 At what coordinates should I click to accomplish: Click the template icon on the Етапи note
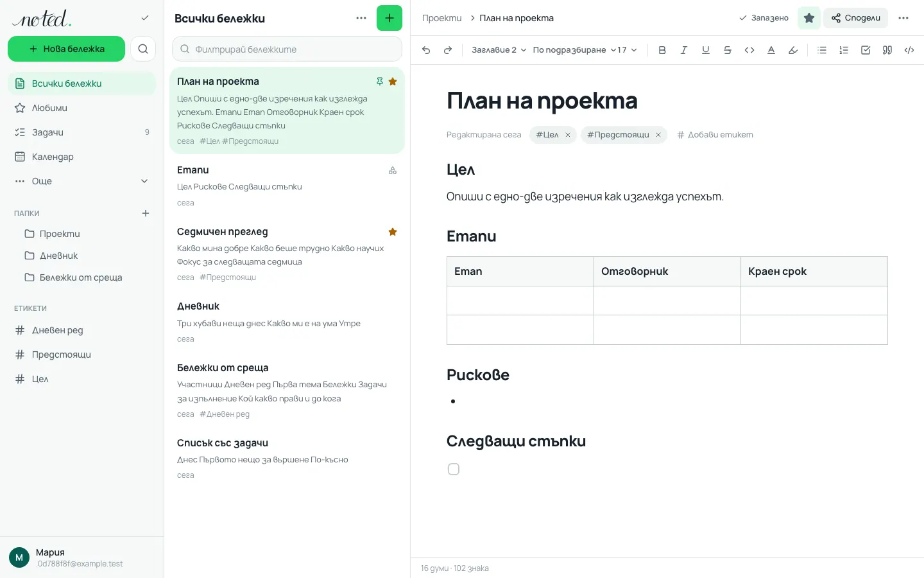[393, 171]
